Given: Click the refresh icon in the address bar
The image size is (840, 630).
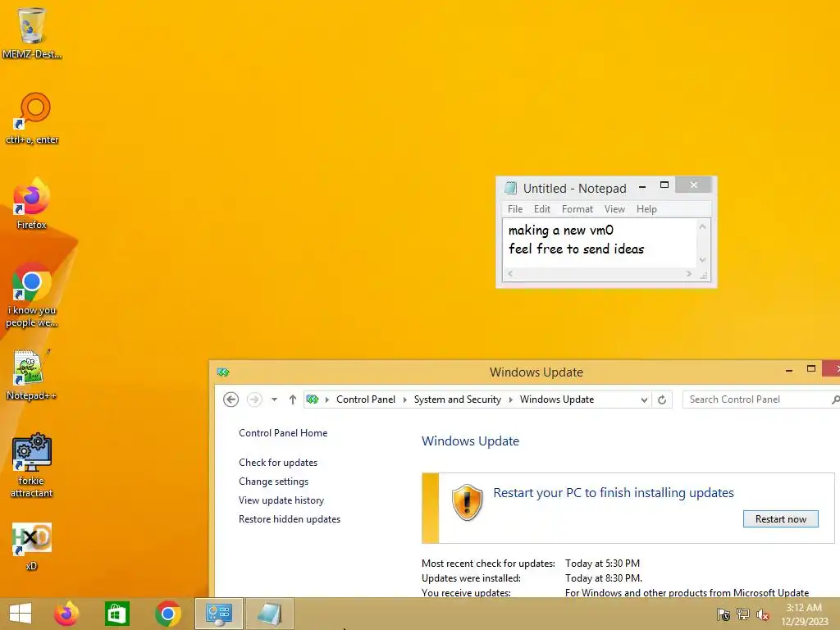Looking at the screenshot, I should pos(662,399).
